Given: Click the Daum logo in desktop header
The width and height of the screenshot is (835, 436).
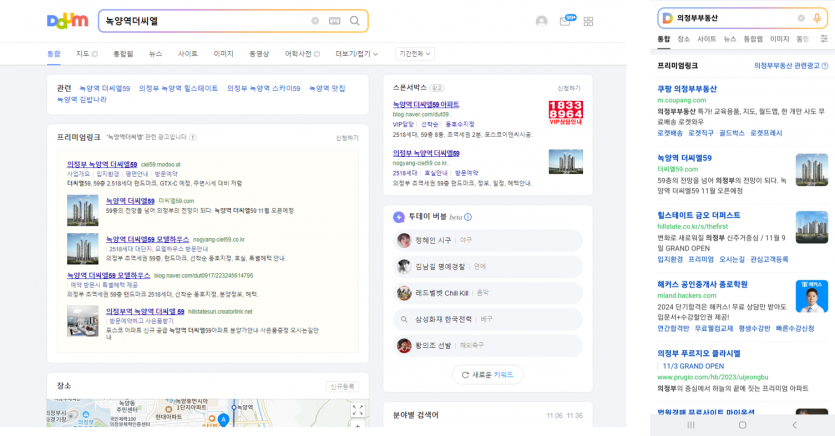Looking at the screenshot, I should coord(67,21).
